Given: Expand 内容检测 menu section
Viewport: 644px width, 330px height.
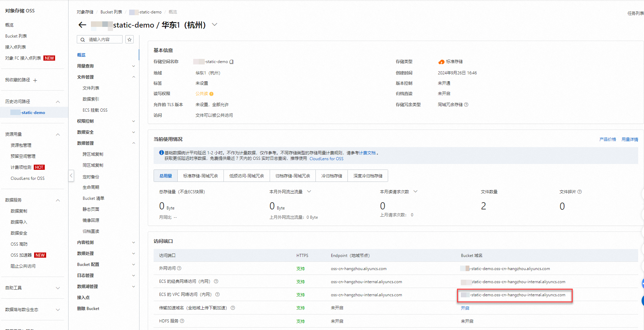Looking at the screenshot, I should pyautogui.click(x=134, y=243).
